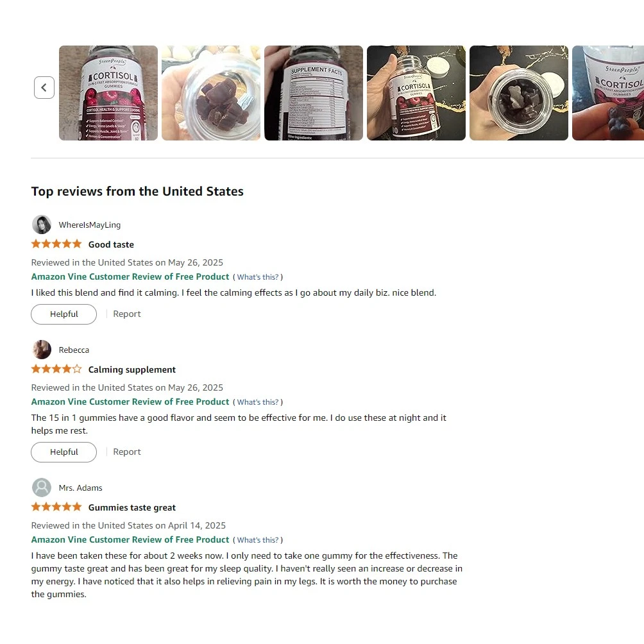Open Rebecca's profile avatar

point(42,350)
